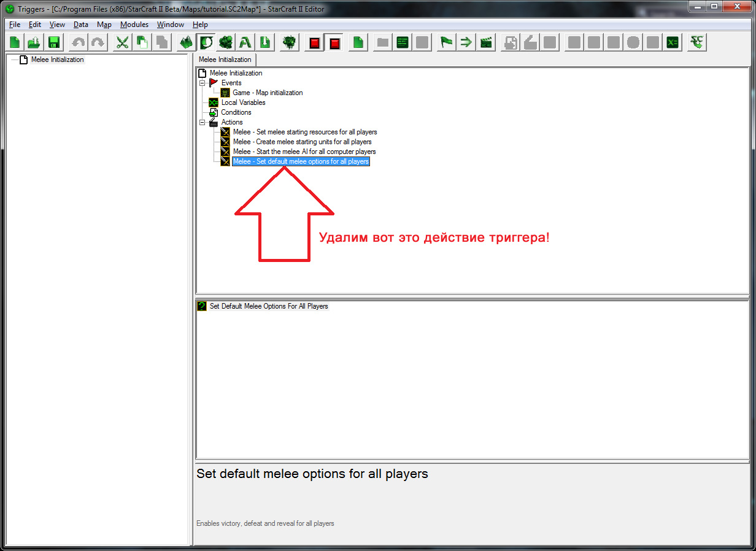Image resolution: width=756 pixels, height=551 pixels.
Task: Click the green question icon in lower panel
Action: [x=202, y=306]
